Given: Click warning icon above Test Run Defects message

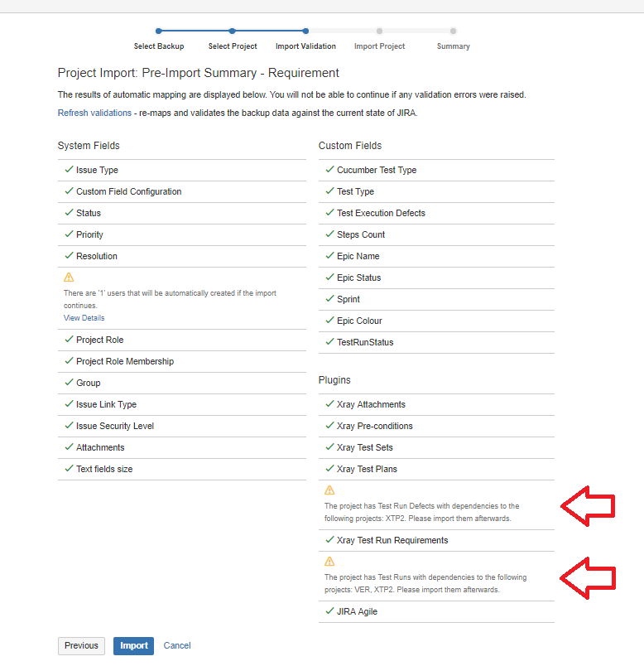Looking at the screenshot, I should coord(329,490).
